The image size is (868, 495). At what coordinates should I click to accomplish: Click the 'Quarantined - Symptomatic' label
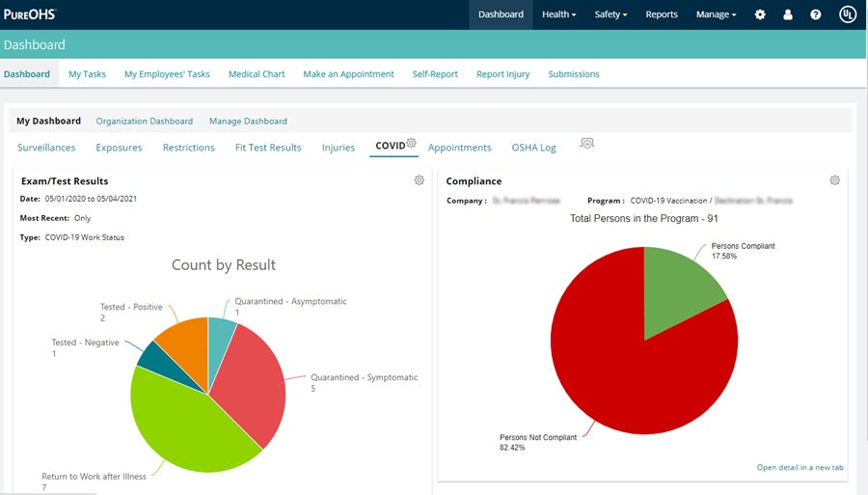(x=364, y=377)
